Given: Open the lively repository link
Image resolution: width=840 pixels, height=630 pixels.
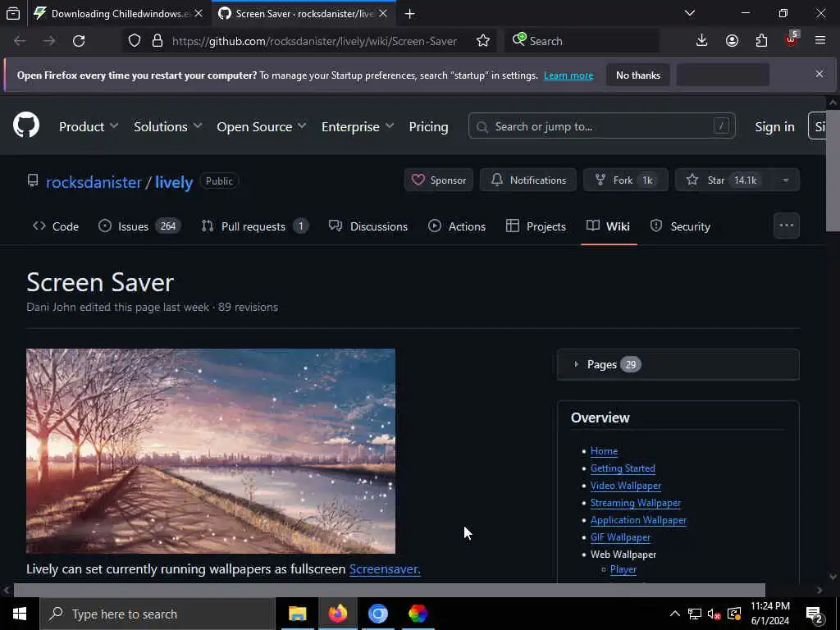Looking at the screenshot, I should tap(174, 182).
